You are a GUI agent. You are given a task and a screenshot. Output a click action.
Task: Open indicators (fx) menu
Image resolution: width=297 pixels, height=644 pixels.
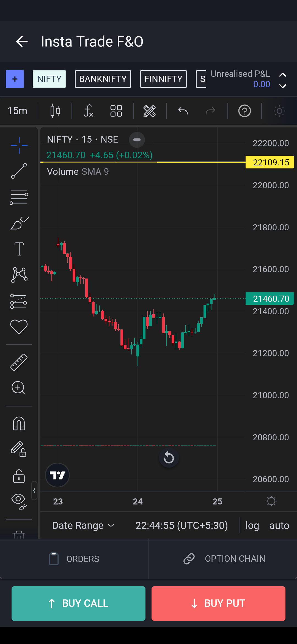point(88,111)
